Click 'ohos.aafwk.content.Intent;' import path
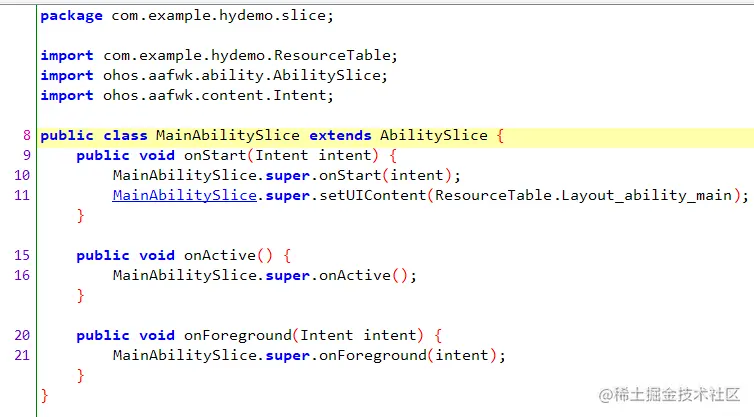Screen dimensions: 754x417 (218, 96)
